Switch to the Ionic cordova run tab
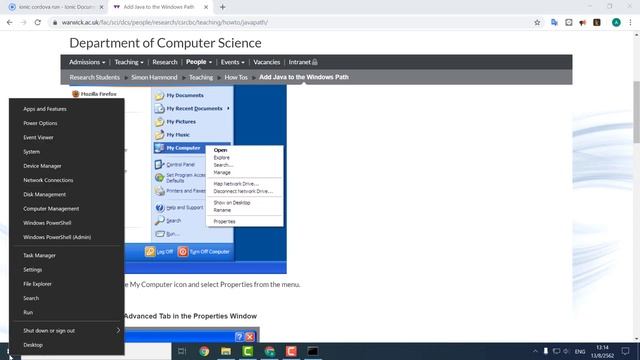 coord(56,7)
